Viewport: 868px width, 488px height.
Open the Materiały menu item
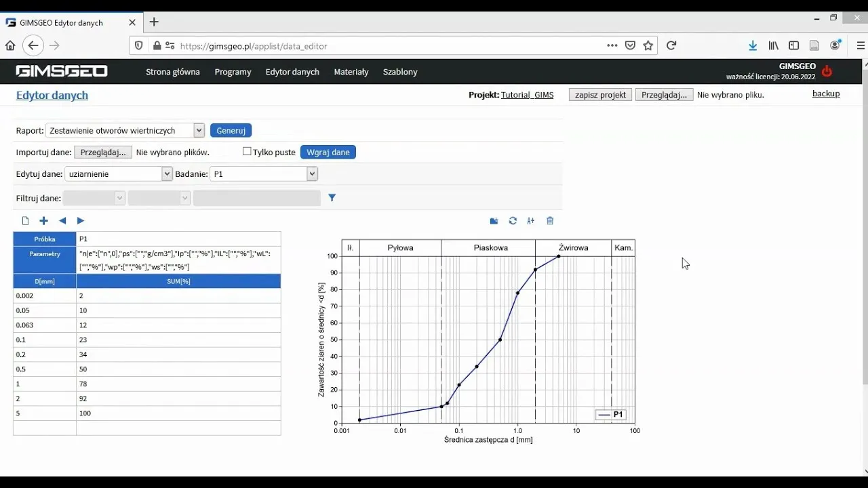pos(351,72)
